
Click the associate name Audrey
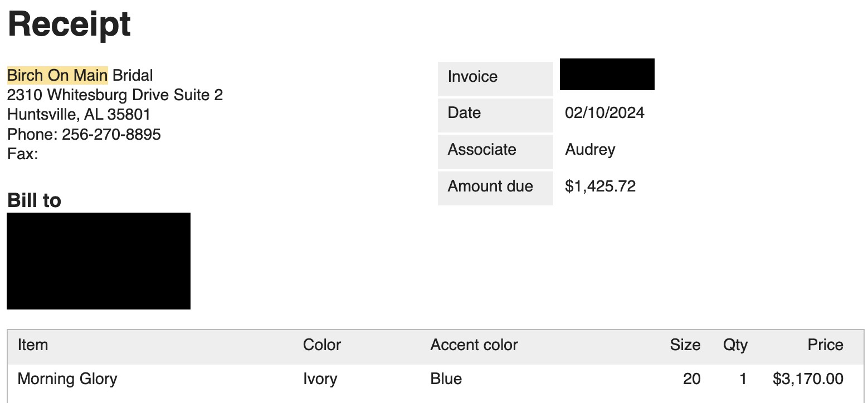(590, 150)
